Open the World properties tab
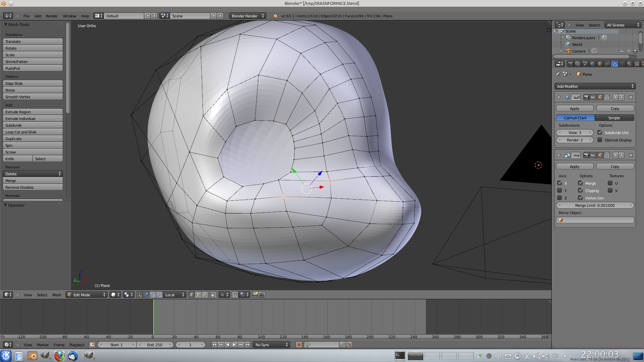The height and width of the screenshot is (362, 644). [x=593, y=64]
